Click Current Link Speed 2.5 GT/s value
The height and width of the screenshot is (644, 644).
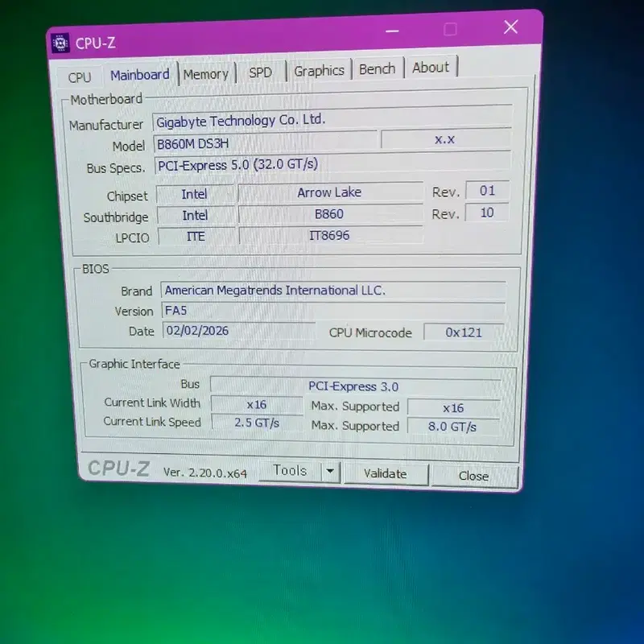[257, 423]
